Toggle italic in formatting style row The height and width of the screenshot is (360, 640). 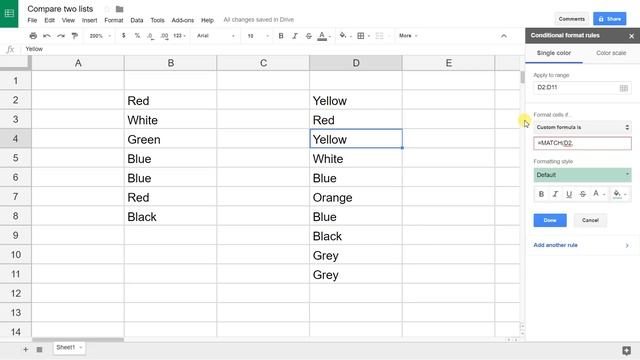point(555,194)
